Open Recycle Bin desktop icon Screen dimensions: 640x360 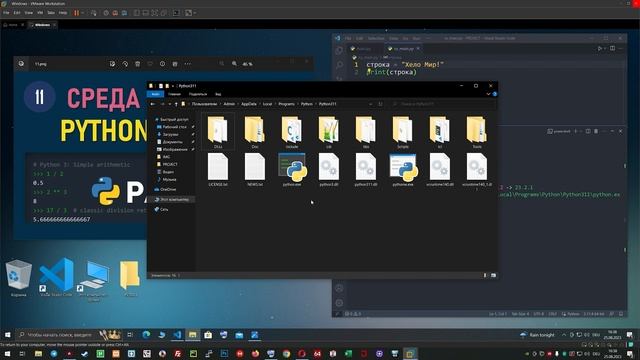[18, 278]
